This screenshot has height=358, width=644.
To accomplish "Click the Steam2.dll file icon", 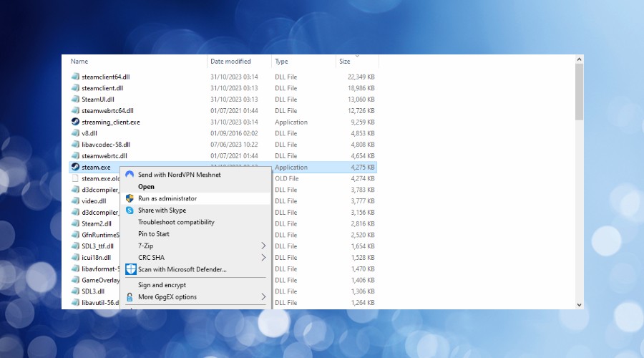I will click(x=75, y=223).
